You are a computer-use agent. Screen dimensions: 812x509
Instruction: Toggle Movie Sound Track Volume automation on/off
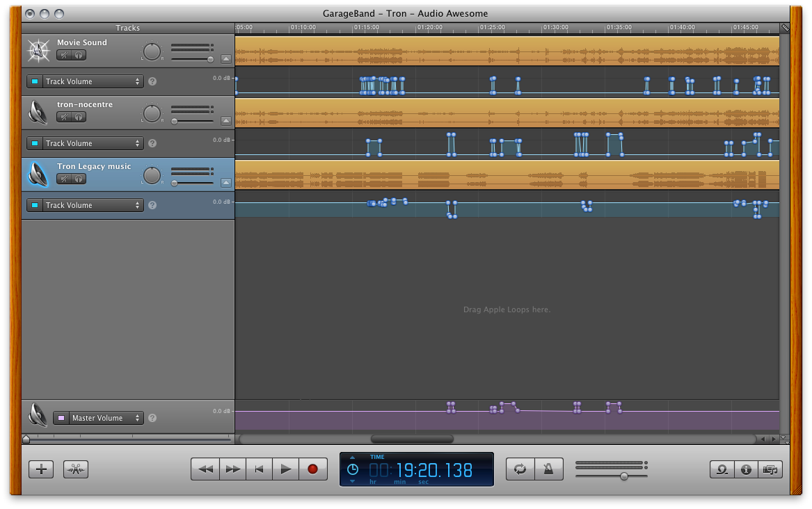click(x=35, y=82)
